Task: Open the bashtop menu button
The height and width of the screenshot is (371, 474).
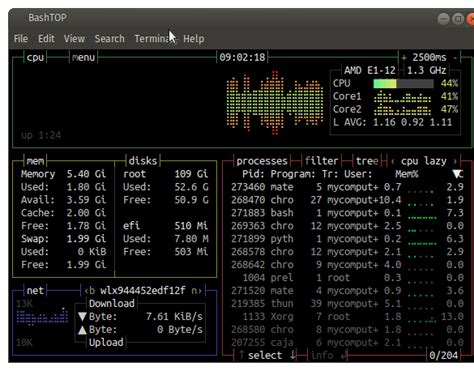Action: click(83, 57)
